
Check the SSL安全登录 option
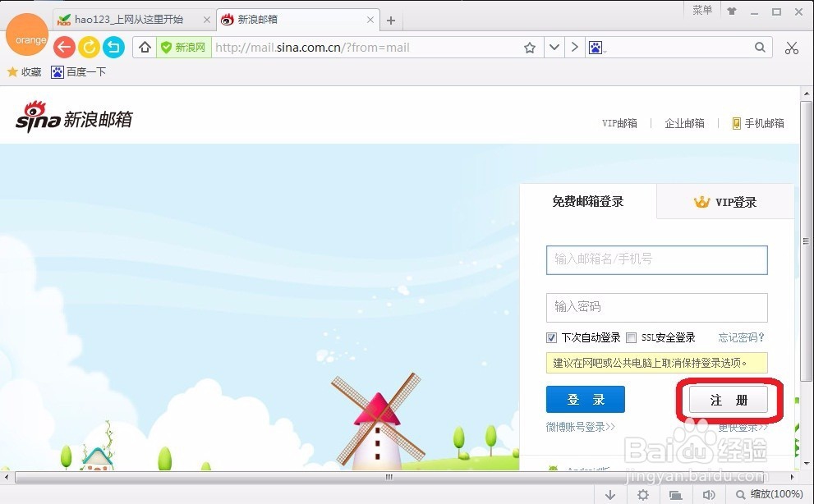click(x=631, y=337)
